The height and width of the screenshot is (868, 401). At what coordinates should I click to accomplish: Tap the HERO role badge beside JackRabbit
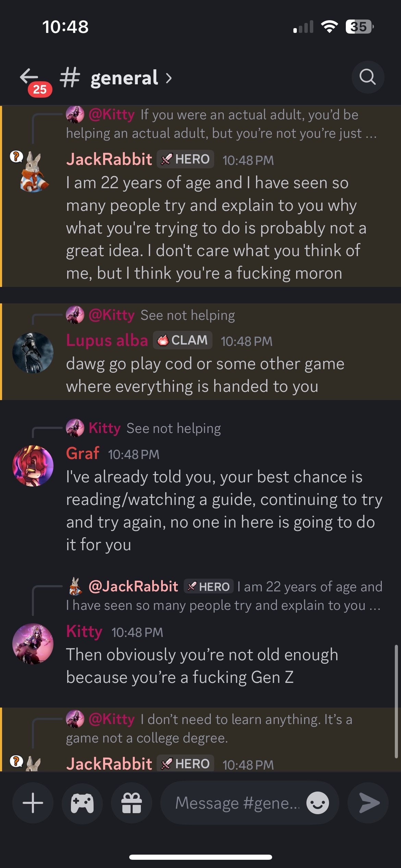185,159
